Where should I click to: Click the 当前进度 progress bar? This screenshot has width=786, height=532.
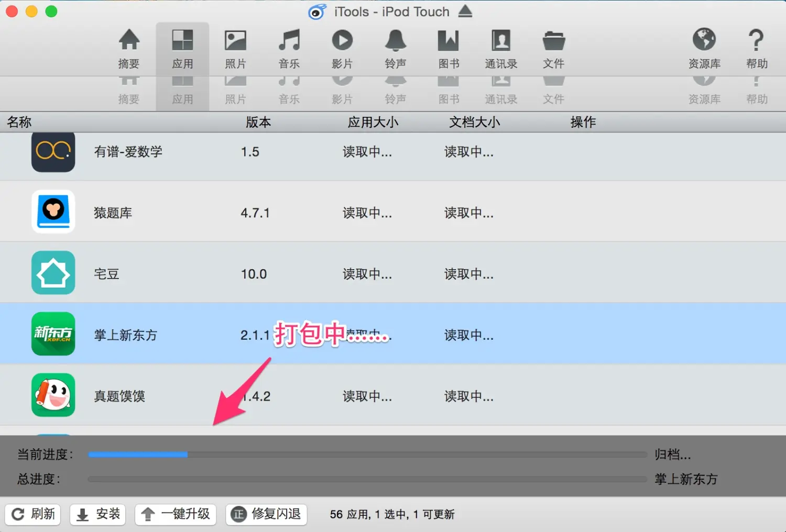tap(368, 455)
